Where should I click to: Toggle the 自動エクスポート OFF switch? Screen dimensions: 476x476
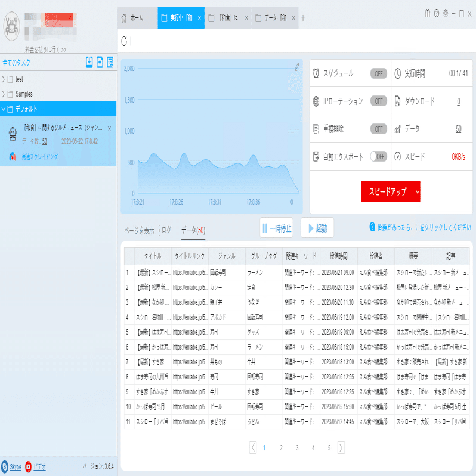379,156
